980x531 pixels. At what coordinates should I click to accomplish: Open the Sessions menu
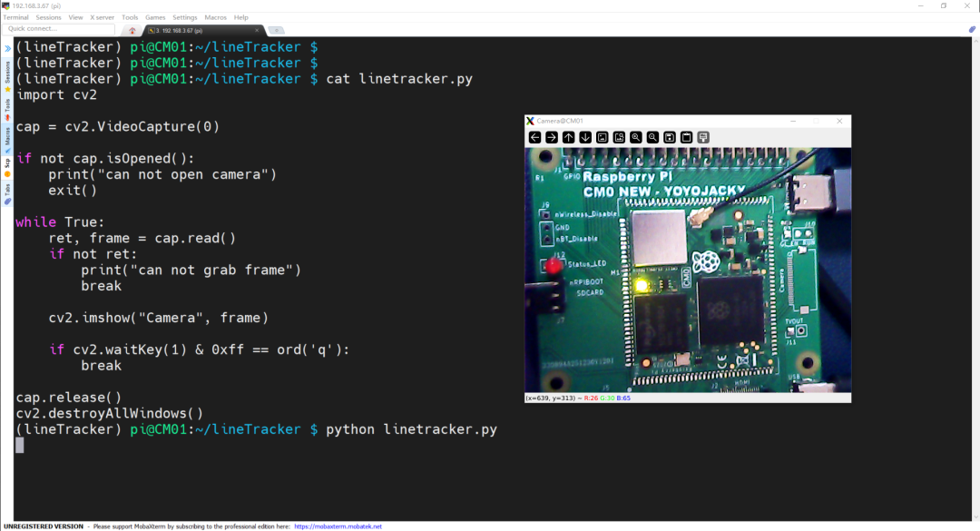click(x=48, y=17)
